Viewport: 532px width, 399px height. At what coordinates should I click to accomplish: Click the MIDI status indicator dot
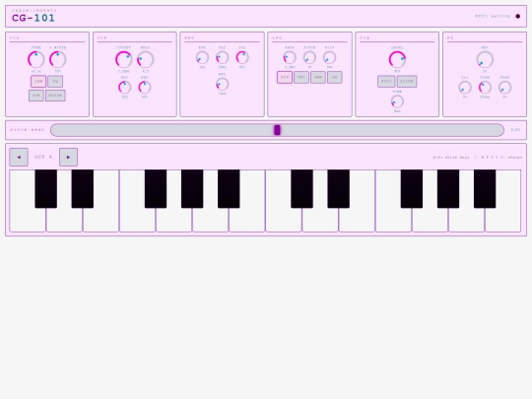[x=518, y=16]
